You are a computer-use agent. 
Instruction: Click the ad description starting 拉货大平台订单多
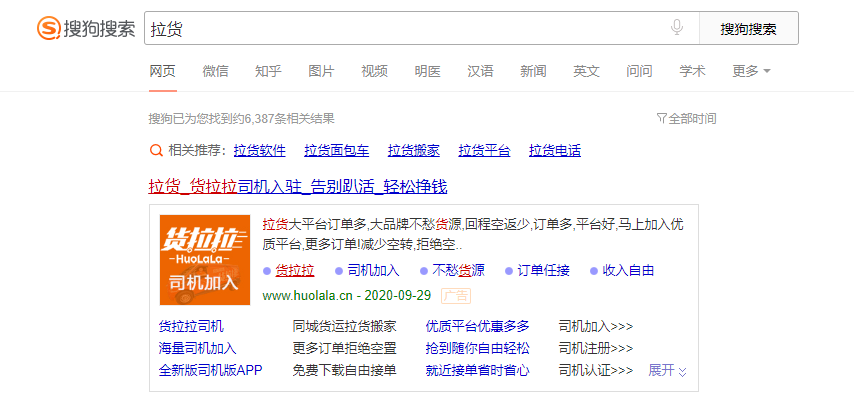coord(473,234)
